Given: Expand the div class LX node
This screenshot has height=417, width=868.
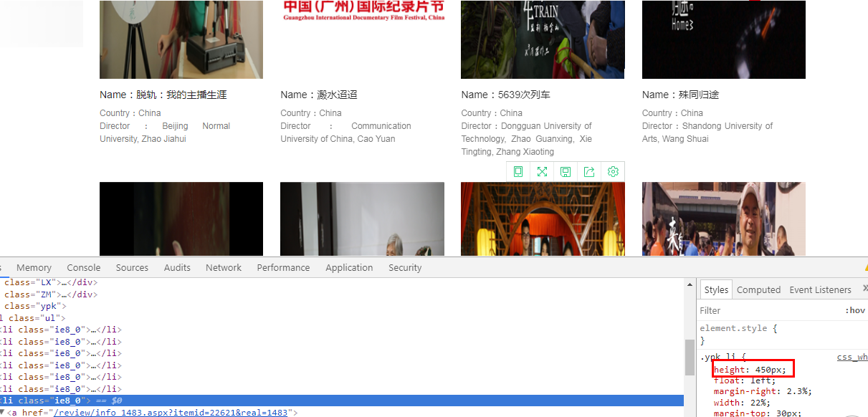Looking at the screenshot, I should tap(29, 282).
